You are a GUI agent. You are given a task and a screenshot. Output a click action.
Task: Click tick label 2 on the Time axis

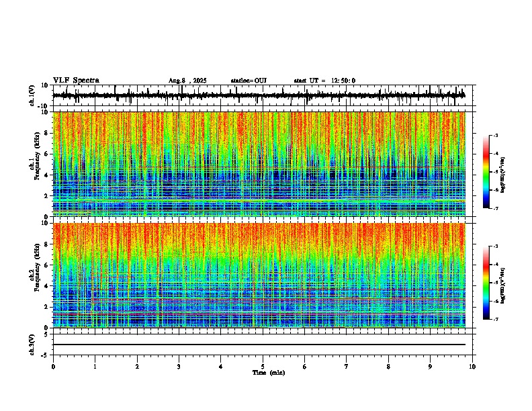pos(137,367)
